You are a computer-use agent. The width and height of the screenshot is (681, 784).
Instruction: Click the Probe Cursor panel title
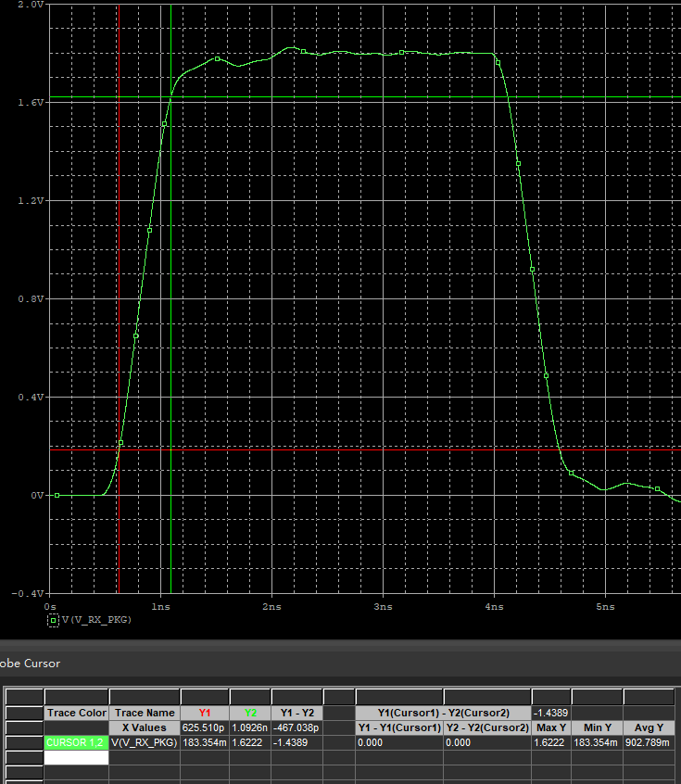[x=30, y=664]
